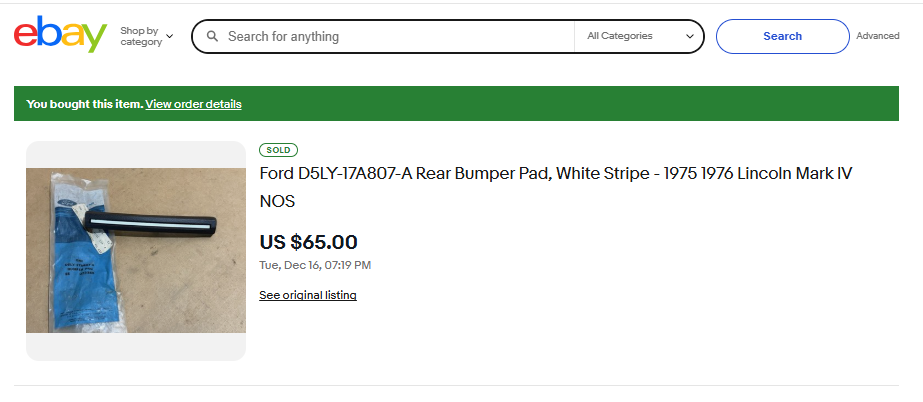Click the chevron beside Shop by category
This screenshot has height=402, width=923.
tap(169, 36)
